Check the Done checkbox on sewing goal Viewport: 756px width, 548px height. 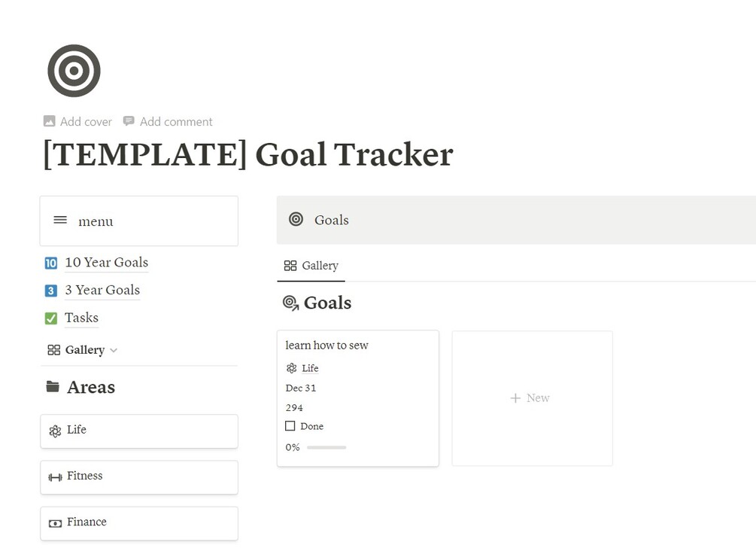pyautogui.click(x=290, y=426)
